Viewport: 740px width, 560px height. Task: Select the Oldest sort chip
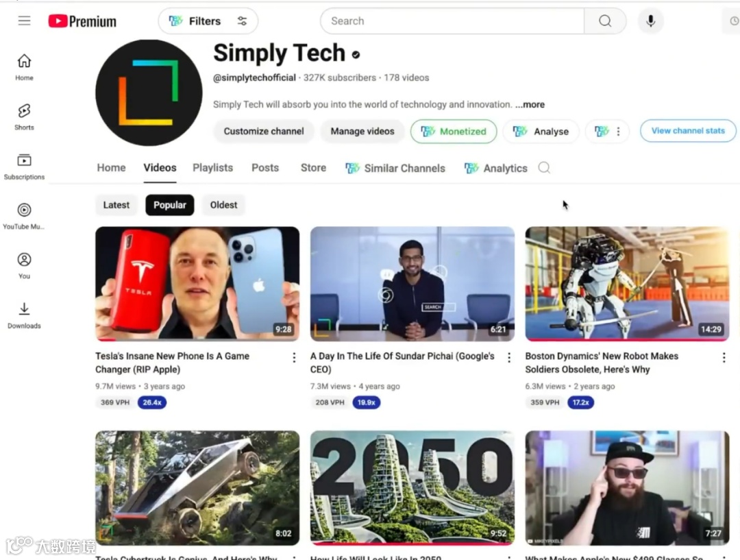click(x=223, y=205)
